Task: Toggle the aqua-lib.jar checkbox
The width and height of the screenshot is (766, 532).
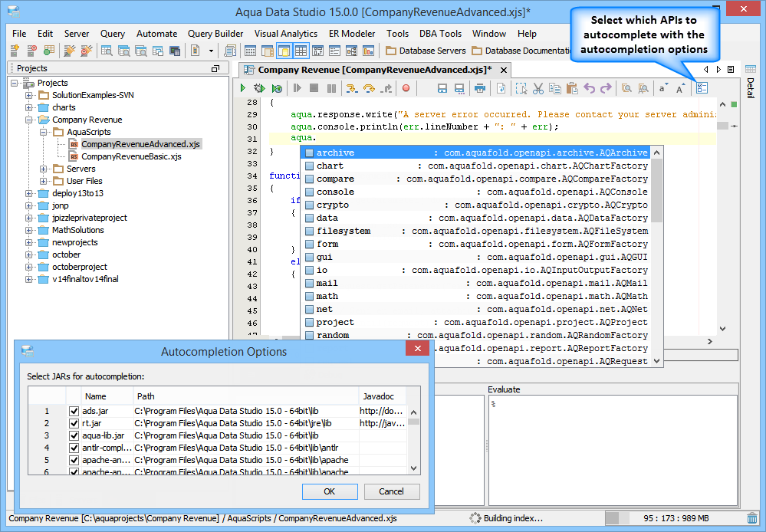Action: tap(74, 436)
